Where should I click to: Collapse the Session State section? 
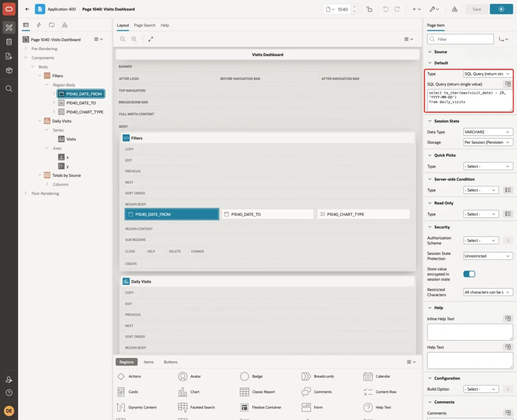430,121
